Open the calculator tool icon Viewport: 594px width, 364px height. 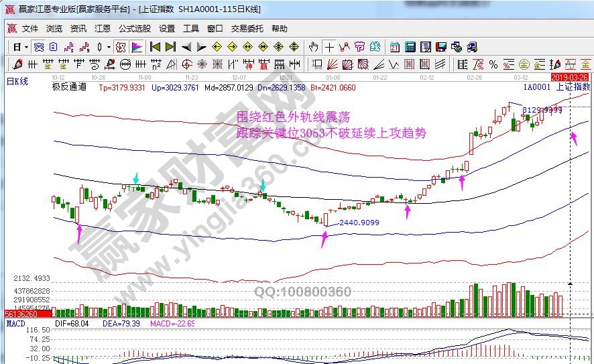click(410, 47)
